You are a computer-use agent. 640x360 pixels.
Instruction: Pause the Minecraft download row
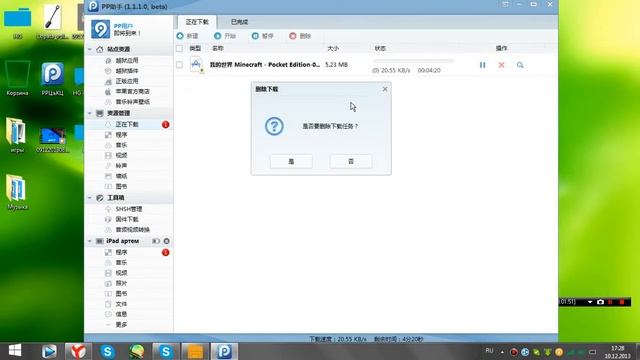point(482,65)
